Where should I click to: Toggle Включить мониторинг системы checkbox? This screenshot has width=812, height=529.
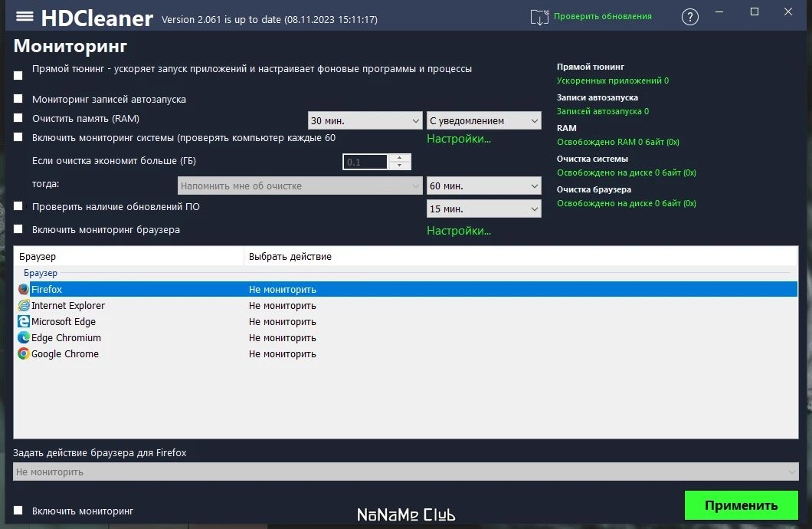point(18,136)
